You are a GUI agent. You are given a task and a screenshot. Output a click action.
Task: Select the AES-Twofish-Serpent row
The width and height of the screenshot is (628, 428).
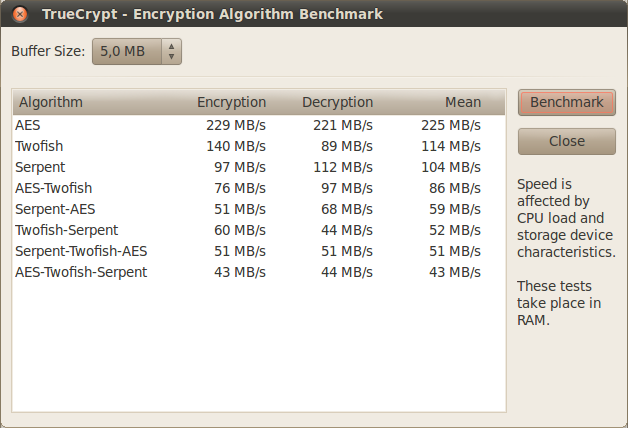click(x=259, y=272)
